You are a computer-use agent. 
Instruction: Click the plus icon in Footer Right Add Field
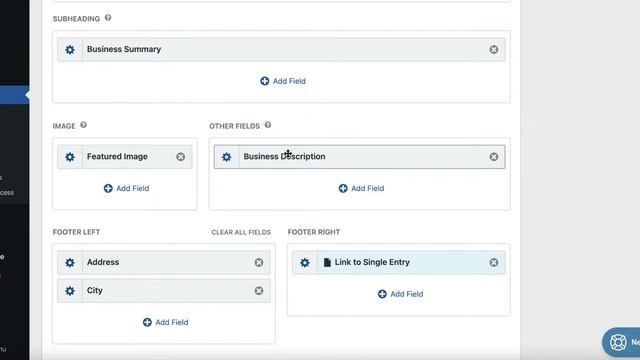382,294
